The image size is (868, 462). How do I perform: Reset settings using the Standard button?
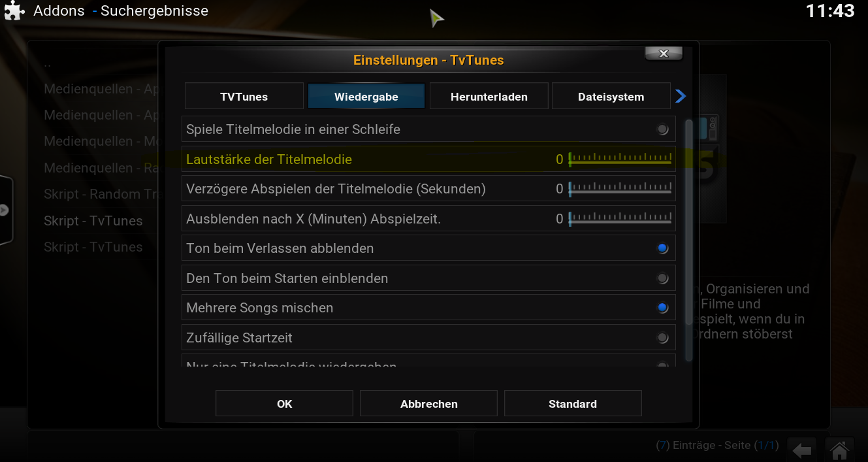573,404
